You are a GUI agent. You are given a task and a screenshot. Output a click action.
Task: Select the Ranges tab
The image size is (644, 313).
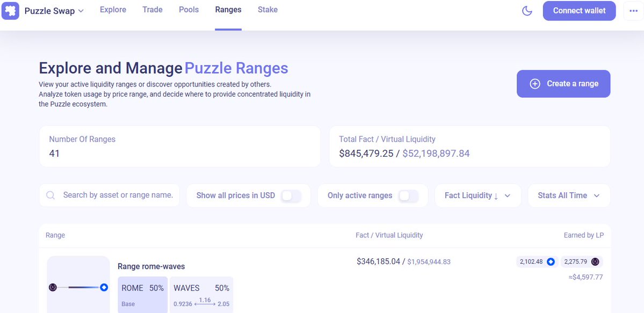click(x=228, y=10)
